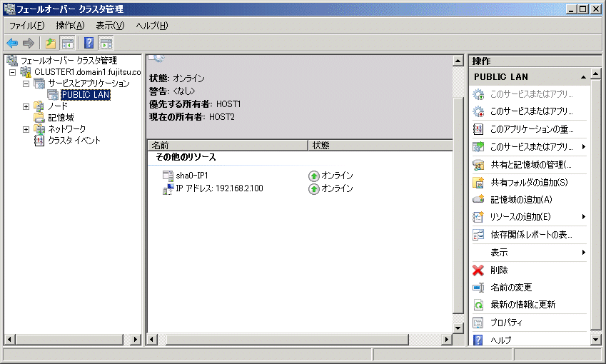This screenshot has height=364, width=606.
Task: Click the red X 削除 icon
Action: 478,270
